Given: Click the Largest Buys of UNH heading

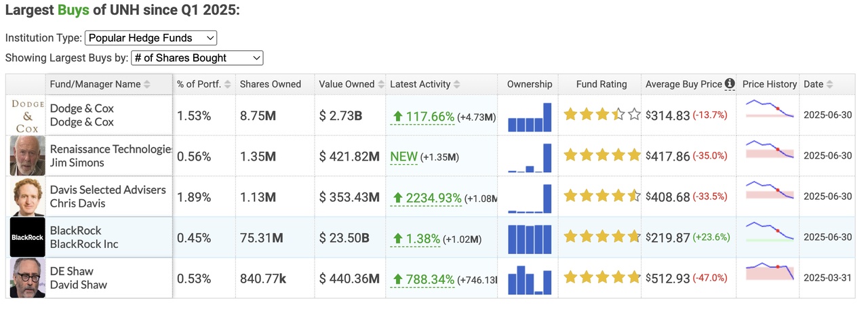Looking at the screenshot, I should coord(123,11).
